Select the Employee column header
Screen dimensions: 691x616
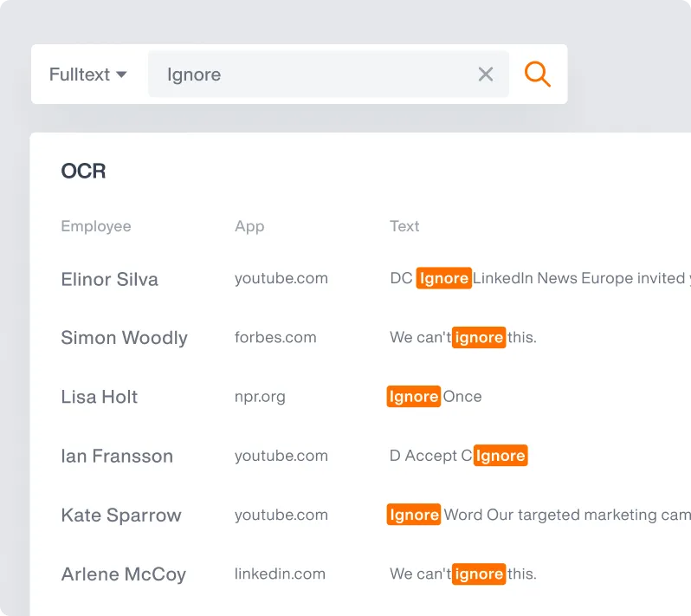pyautogui.click(x=96, y=226)
